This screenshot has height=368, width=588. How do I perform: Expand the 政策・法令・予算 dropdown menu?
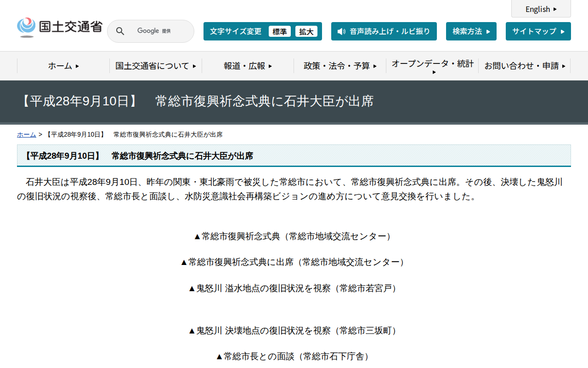click(339, 66)
